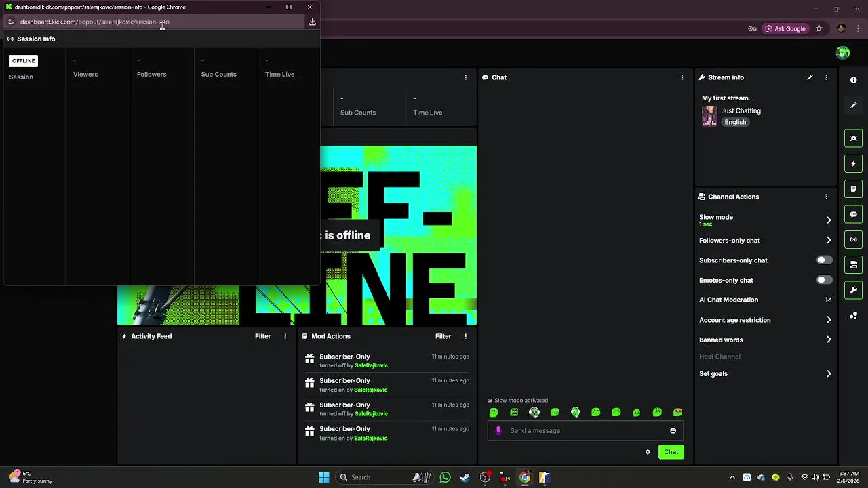The width and height of the screenshot is (868, 488).
Task: Click the lightning bolt icon in right sidebar
Action: point(853,163)
